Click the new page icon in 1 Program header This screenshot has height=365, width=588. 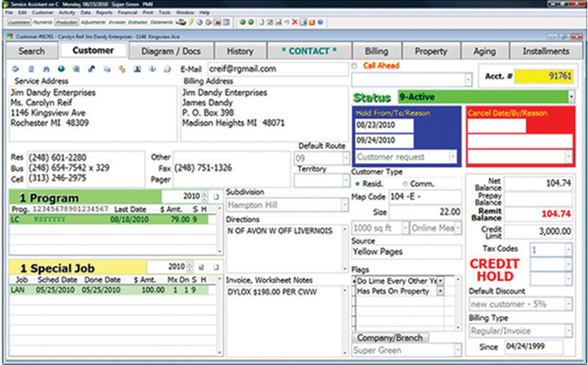[216, 196]
